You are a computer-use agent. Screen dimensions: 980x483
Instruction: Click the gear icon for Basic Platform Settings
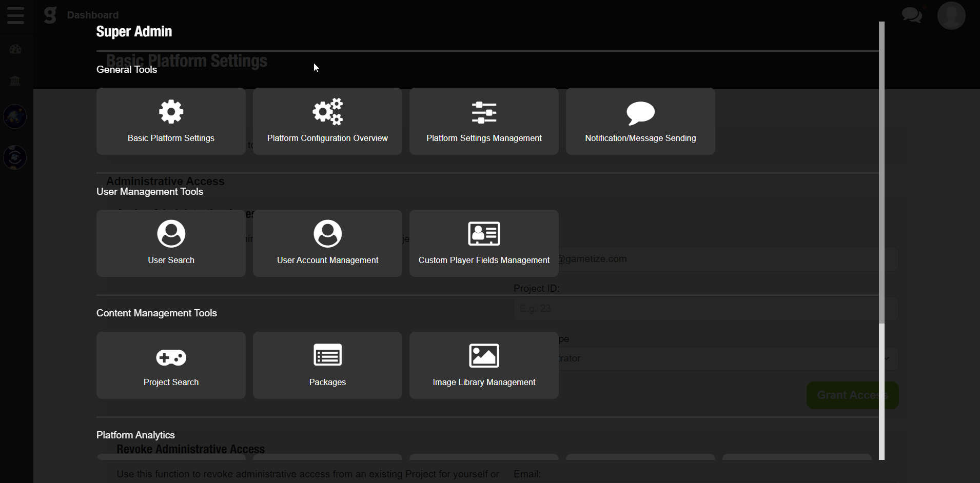click(x=171, y=112)
